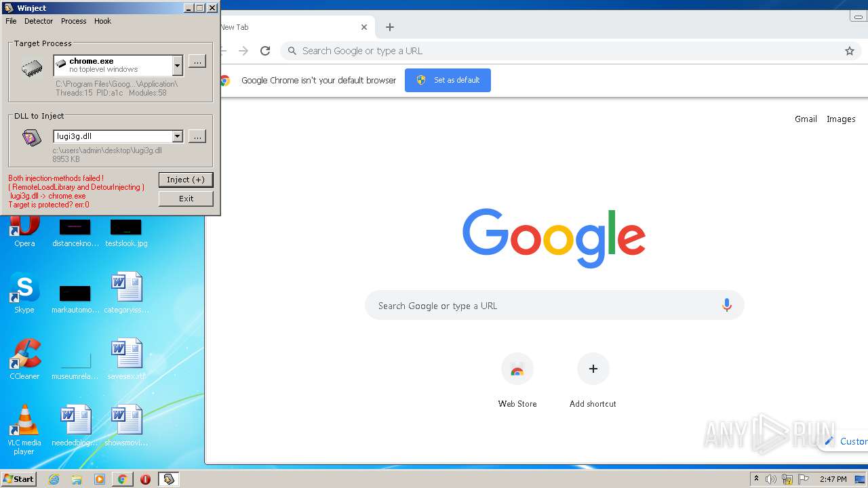Select the museumrela... desktop file
Viewport: 868px width, 488px height.
pyautogui.click(x=75, y=365)
